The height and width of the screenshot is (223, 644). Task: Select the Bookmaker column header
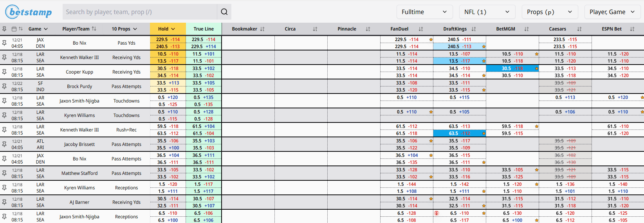tap(245, 29)
